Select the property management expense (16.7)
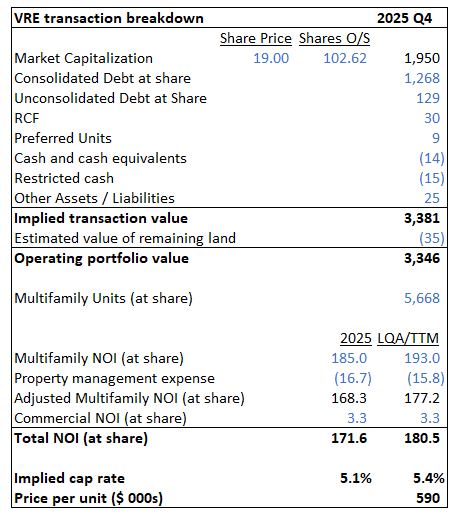This screenshot has width=456, height=515. 353,378
